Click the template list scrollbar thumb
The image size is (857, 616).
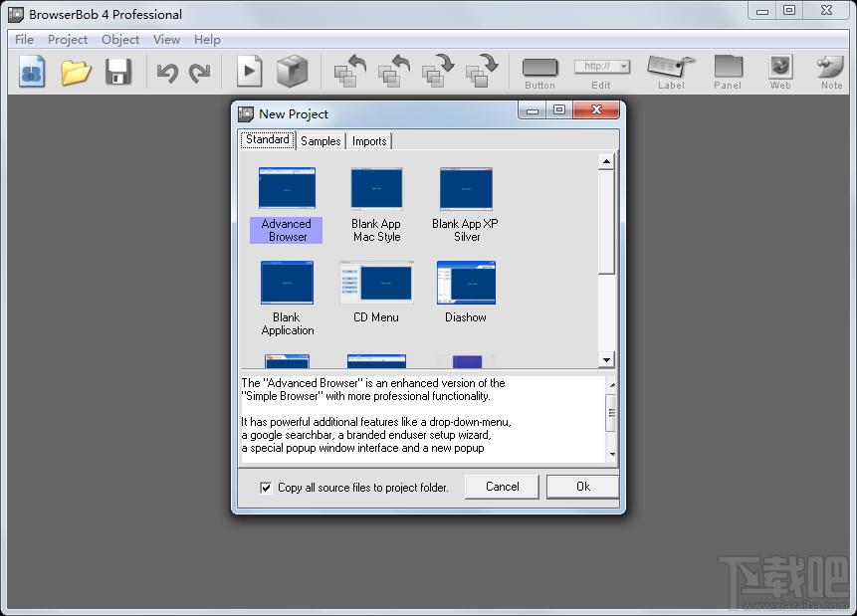[x=606, y=221]
